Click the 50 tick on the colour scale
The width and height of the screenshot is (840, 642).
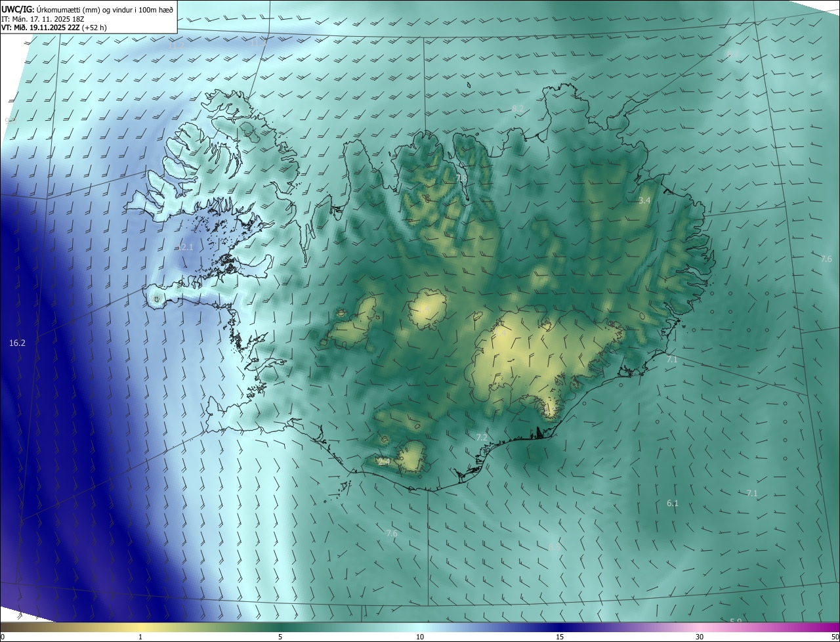coord(835,637)
